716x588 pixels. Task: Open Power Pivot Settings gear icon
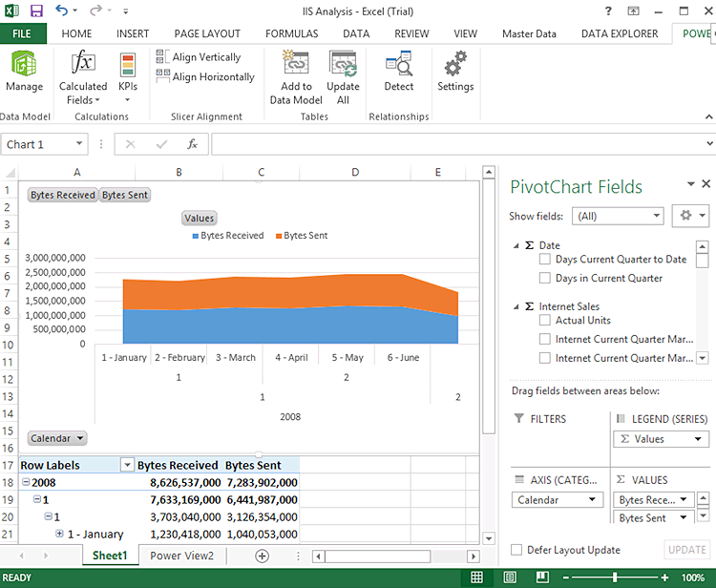455,65
